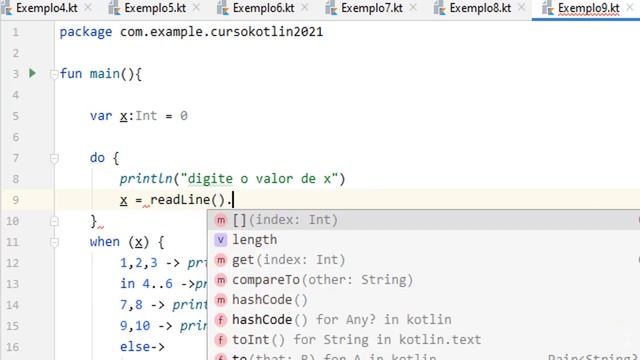This screenshot has width=640, height=360.
Task: Place cursor on 'var x:Int = 0'
Action: (x=139, y=116)
